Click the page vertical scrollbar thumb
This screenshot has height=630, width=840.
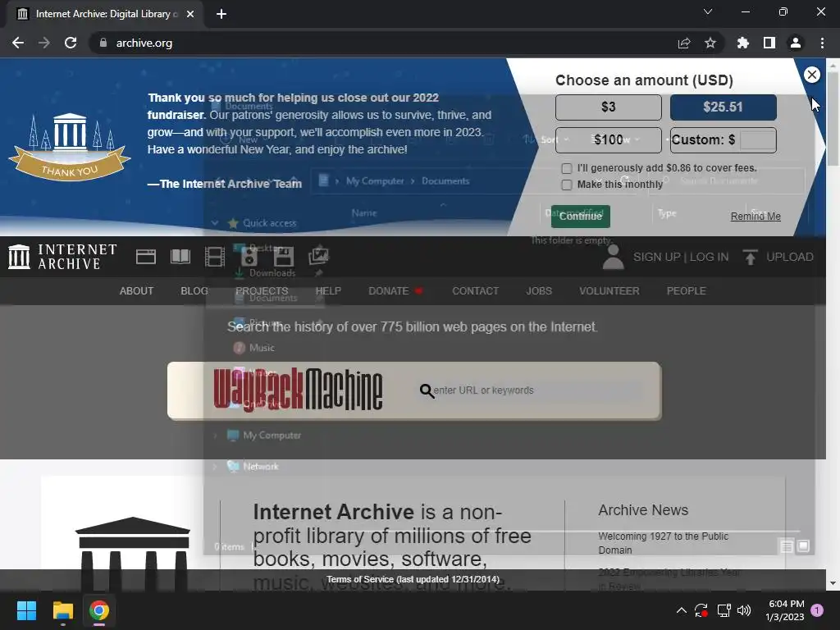point(833,118)
